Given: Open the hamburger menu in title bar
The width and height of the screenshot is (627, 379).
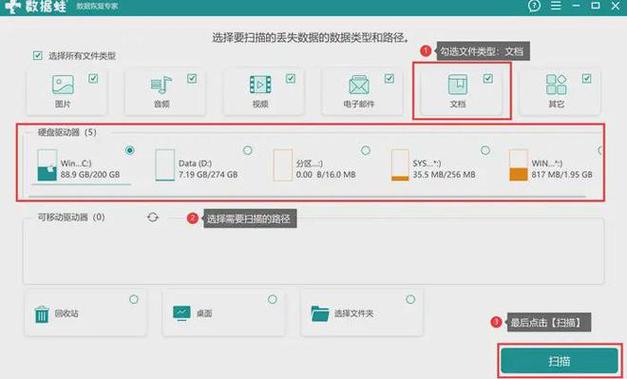Looking at the screenshot, I should click(556, 6).
